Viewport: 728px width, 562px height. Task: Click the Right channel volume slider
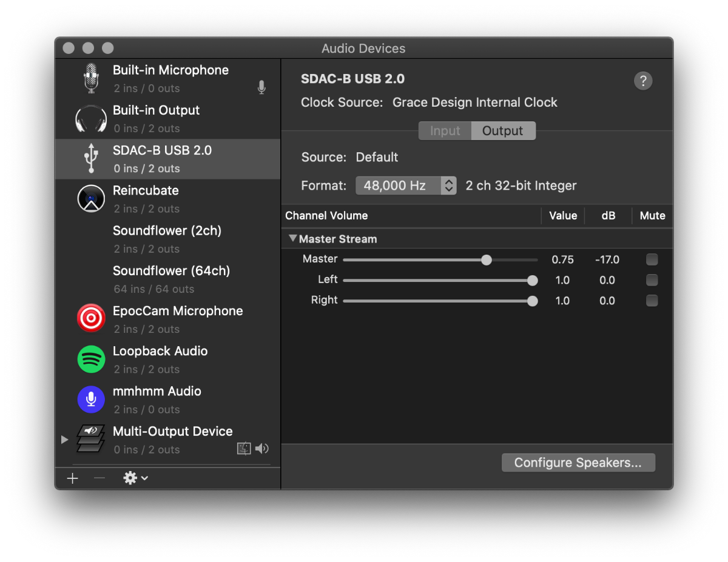[440, 301]
